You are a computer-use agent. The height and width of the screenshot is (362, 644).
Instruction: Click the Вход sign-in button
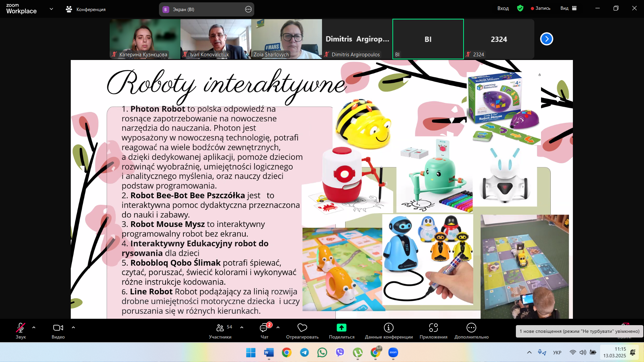[503, 8]
